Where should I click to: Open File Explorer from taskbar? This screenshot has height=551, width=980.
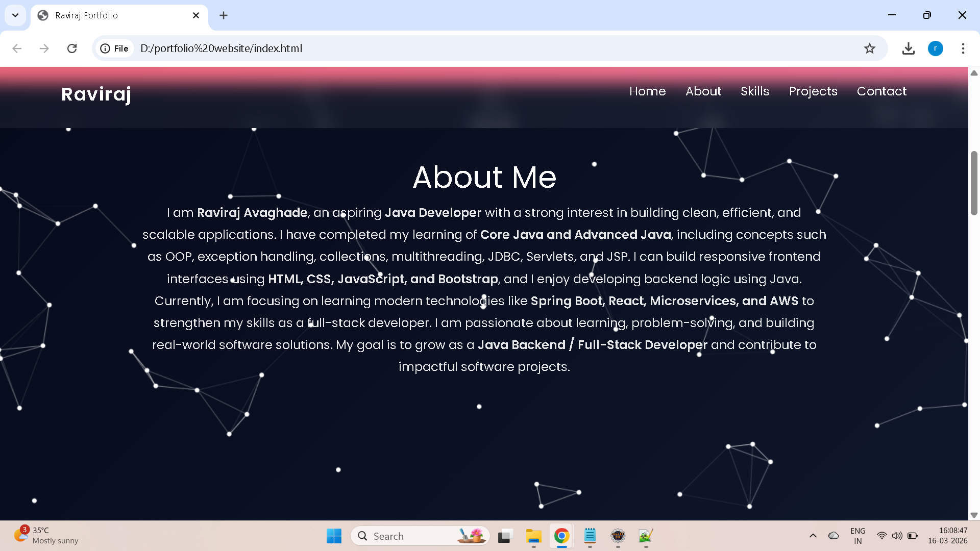(533, 536)
